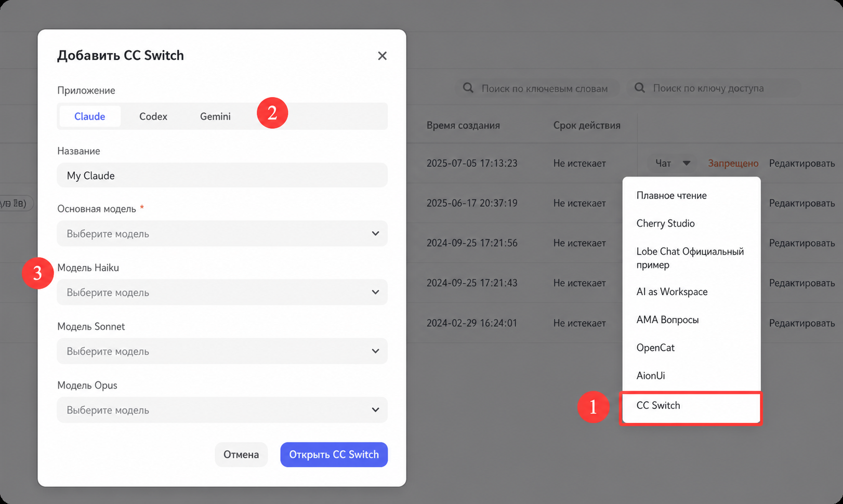Click Редактировать in the 2024-02-29 row
This screenshot has width=843, height=504.
(802, 323)
